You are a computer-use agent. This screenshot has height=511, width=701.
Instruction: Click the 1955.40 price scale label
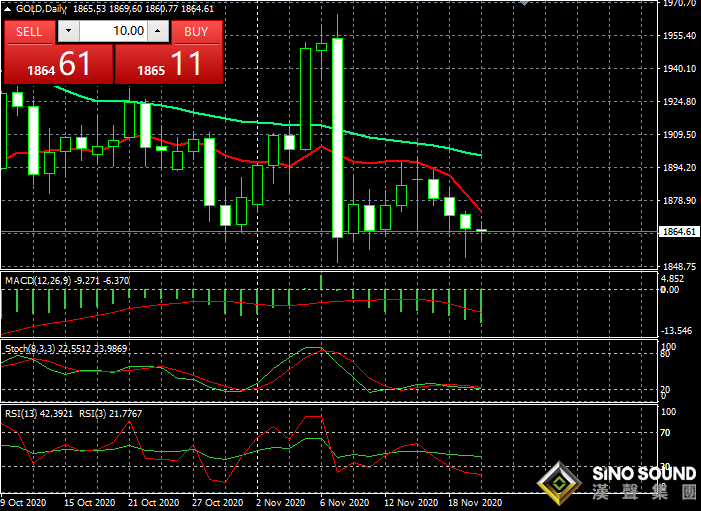(678, 36)
